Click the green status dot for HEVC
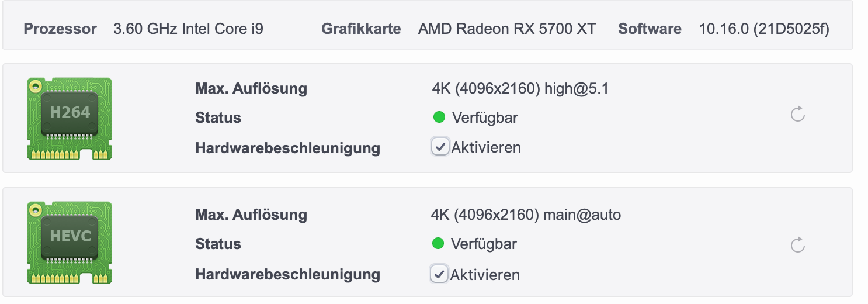Viewport: 868px width, 304px height. [438, 243]
